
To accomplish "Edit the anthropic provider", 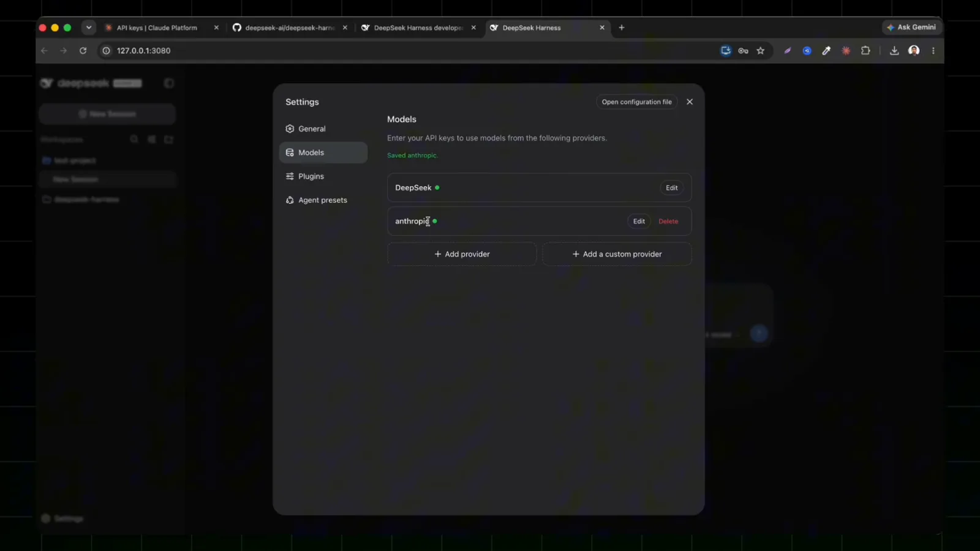I will pyautogui.click(x=639, y=221).
